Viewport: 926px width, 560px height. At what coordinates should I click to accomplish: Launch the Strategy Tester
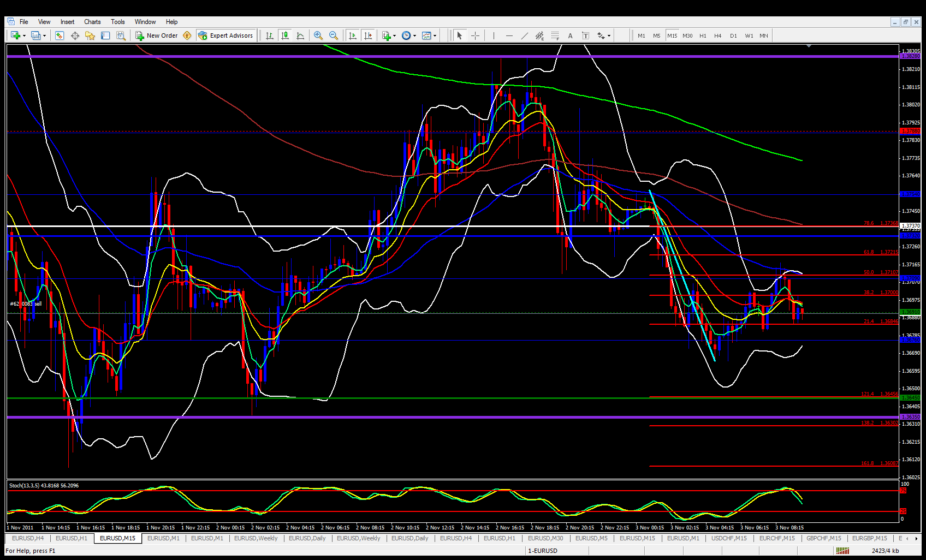pyautogui.click(x=121, y=35)
